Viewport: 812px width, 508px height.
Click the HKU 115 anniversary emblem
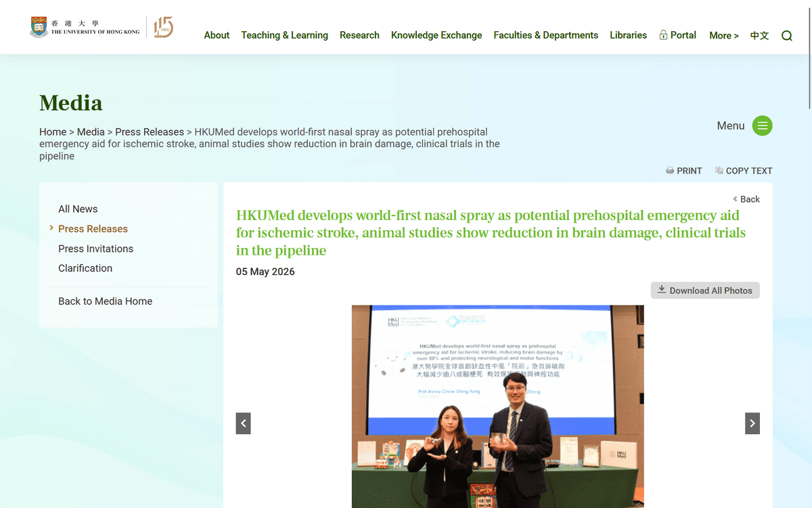click(x=164, y=27)
